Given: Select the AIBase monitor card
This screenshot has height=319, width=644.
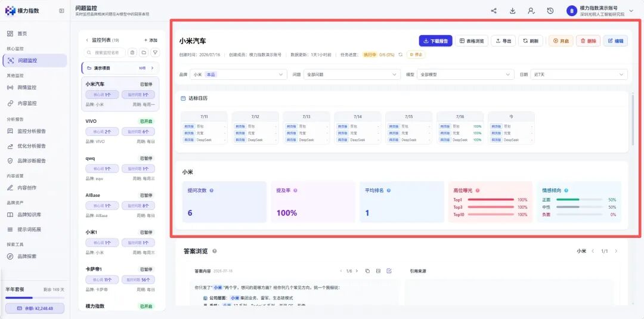Looking at the screenshot, I should click(x=120, y=205).
